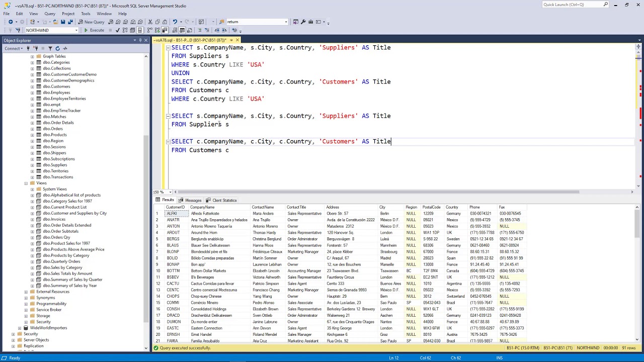The width and height of the screenshot is (644, 362).
Task: Open the Tools menu
Action: click(86, 14)
